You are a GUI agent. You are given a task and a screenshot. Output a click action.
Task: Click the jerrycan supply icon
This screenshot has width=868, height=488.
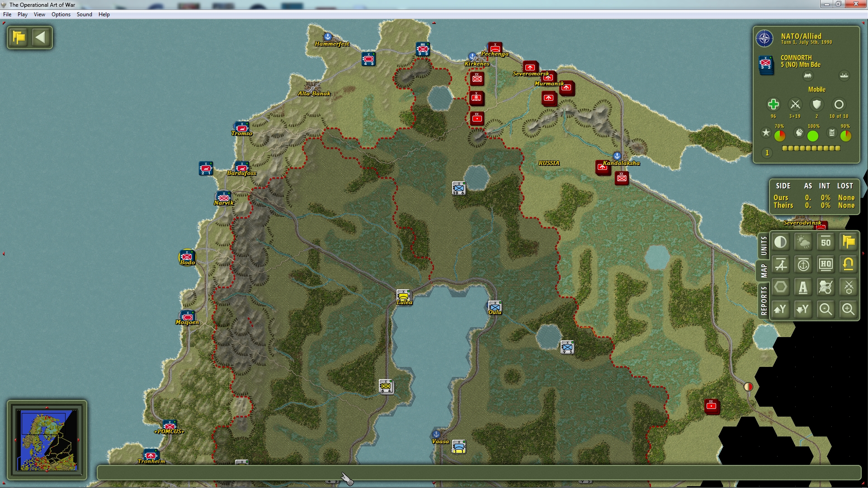(832, 133)
